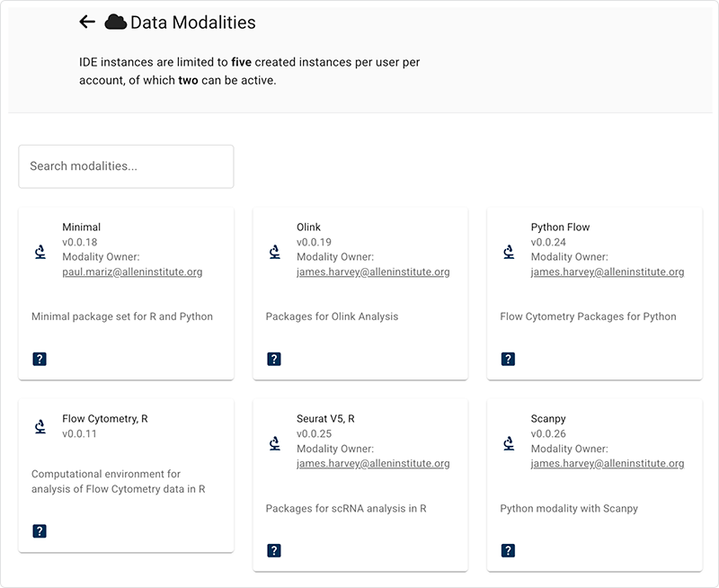Click the microscope icon on Python Flow card

click(x=510, y=252)
